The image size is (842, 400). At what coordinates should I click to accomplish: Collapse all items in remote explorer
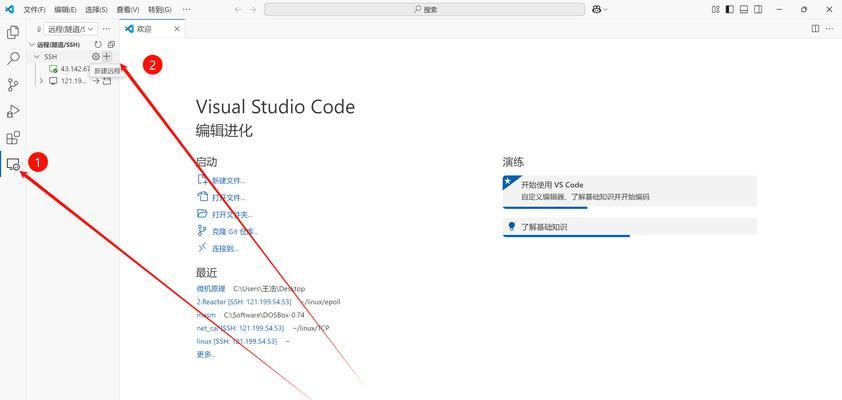tap(111, 45)
